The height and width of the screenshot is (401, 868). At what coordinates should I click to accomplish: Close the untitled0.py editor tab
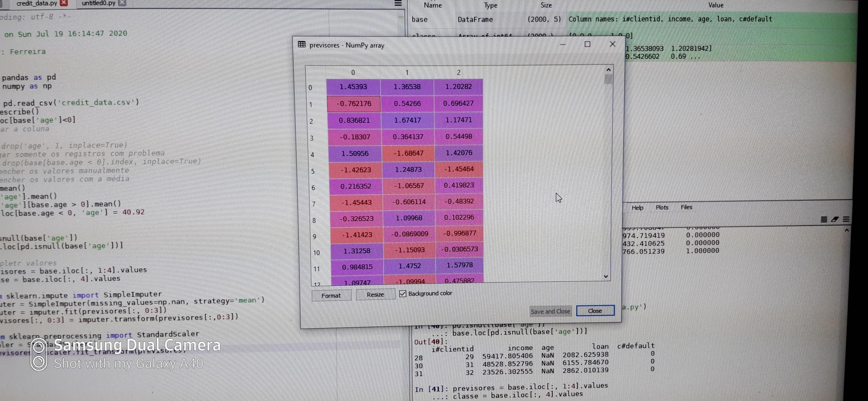tap(122, 3)
